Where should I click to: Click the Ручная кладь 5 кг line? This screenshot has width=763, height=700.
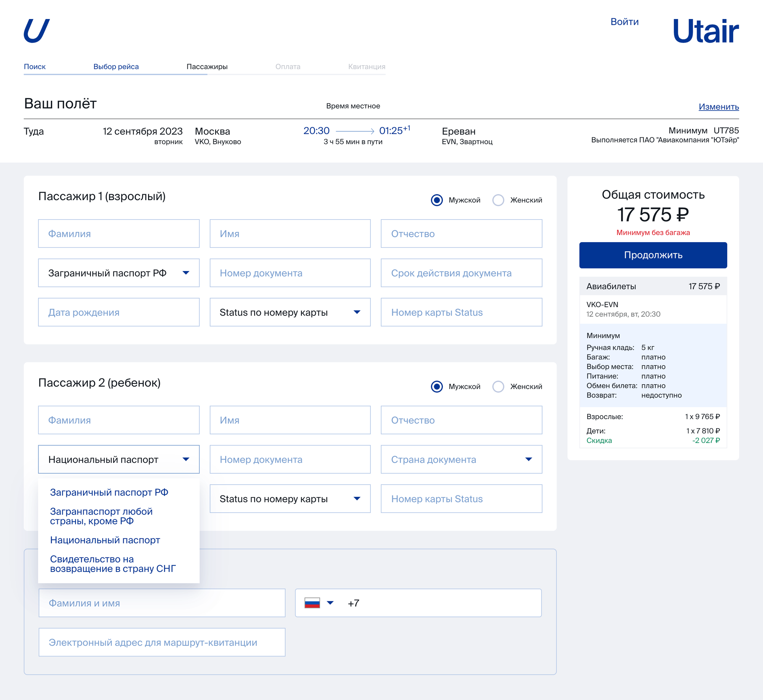620,347
